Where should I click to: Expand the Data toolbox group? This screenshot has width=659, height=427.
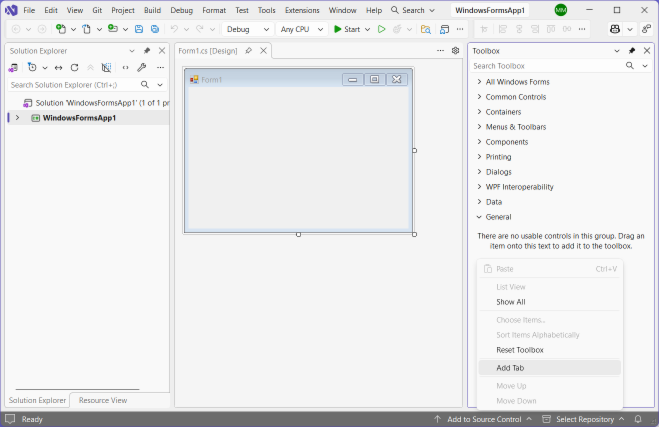click(x=479, y=202)
